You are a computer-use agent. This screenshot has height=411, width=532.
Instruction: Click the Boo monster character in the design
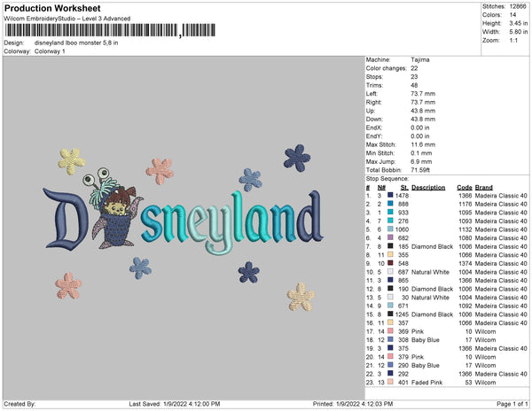point(113,208)
